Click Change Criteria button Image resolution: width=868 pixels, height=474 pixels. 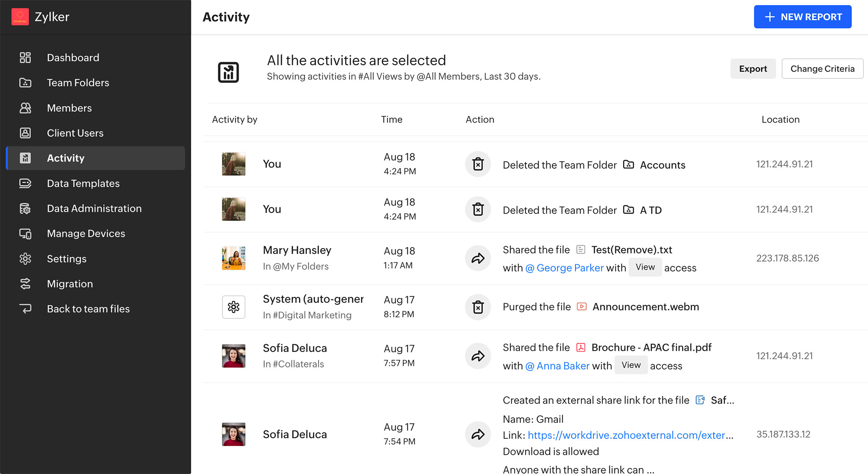822,69
